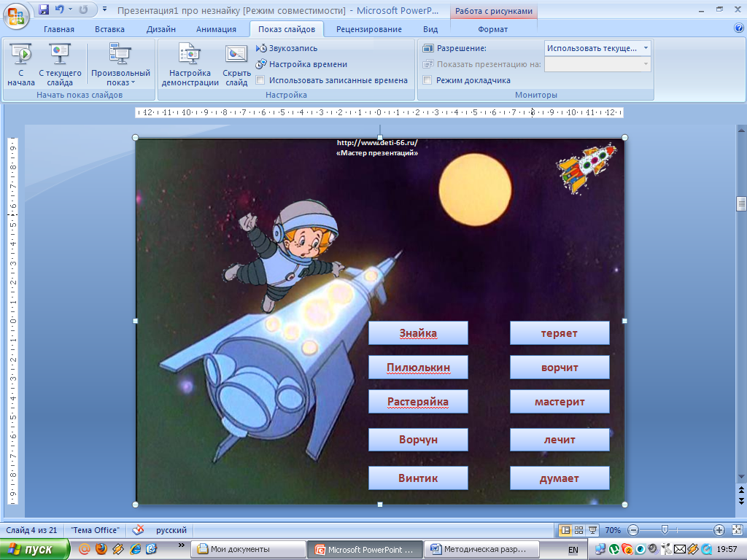Click «Скрыть слайд» to hide the slide
The height and width of the screenshot is (560, 747).
(x=236, y=65)
